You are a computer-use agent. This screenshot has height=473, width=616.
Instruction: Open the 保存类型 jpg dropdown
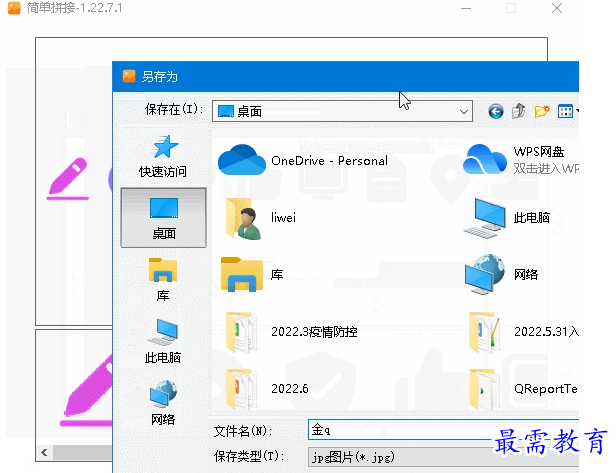click(x=443, y=457)
